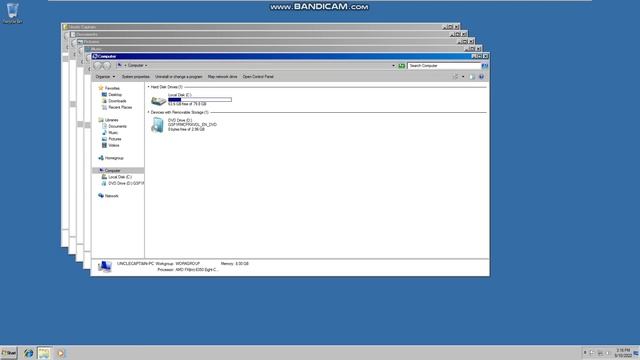Click System properties in the toolbar
The height and width of the screenshot is (360, 640).
pos(136,77)
